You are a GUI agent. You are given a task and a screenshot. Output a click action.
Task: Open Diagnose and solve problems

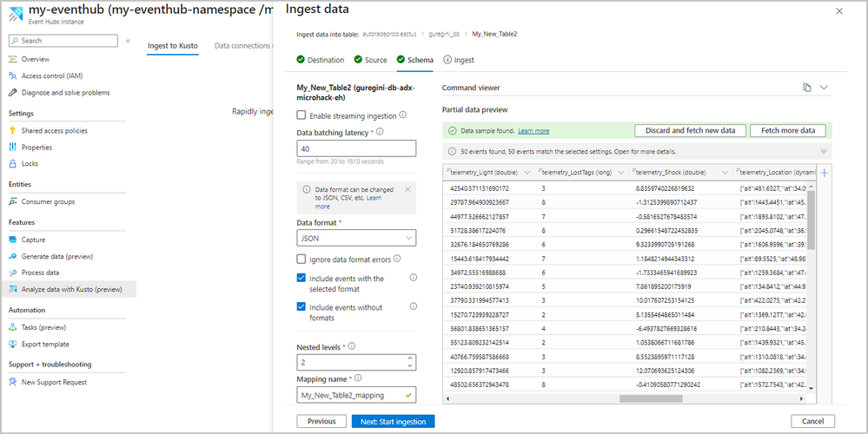[x=65, y=92]
